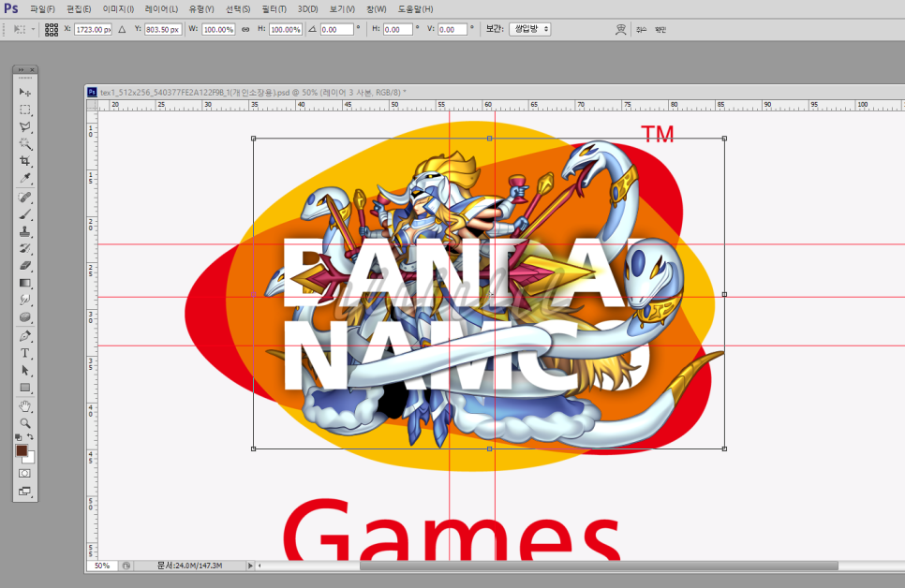The height and width of the screenshot is (588, 905).
Task: Select the Eyedropper tool
Action: pyautogui.click(x=24, y=178)
